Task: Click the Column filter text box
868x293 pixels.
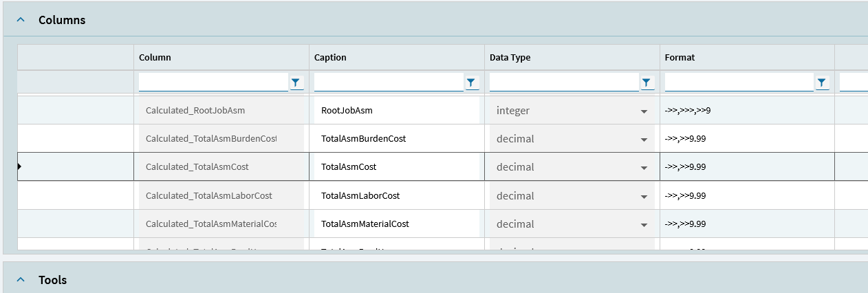Action: tap(213, 83)
